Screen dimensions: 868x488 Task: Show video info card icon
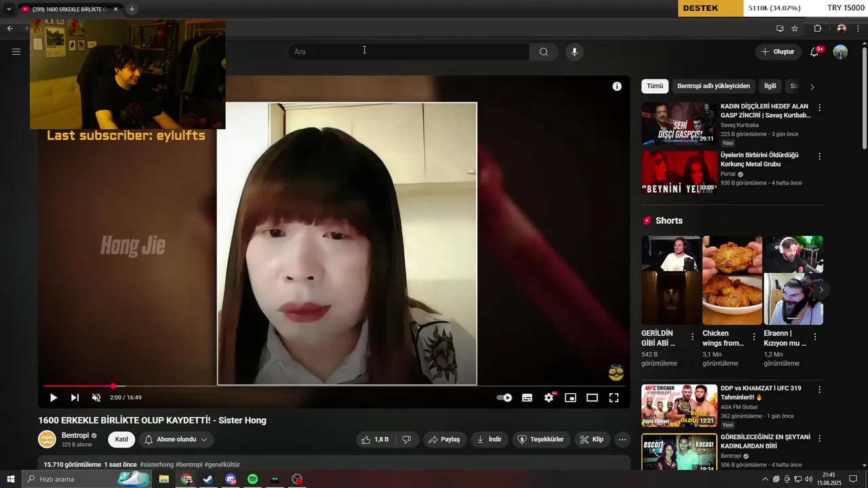[617, 86]
